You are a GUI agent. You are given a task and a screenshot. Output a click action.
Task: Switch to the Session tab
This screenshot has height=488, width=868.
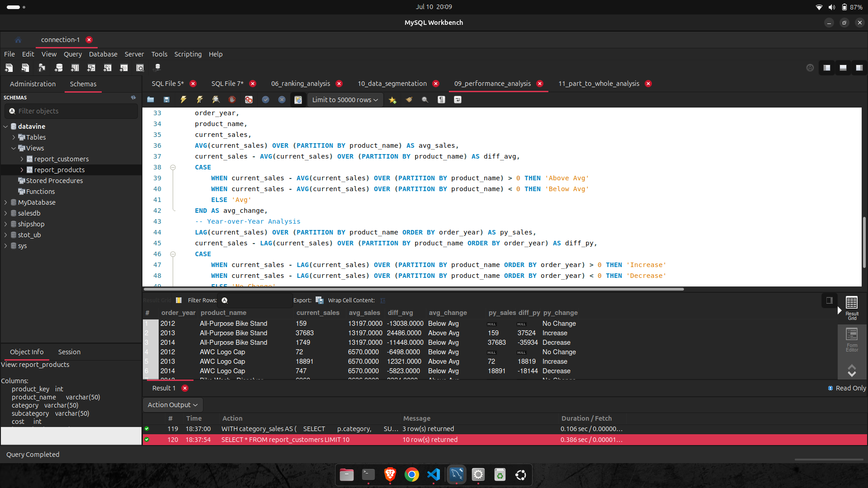(x=69, y=352)
